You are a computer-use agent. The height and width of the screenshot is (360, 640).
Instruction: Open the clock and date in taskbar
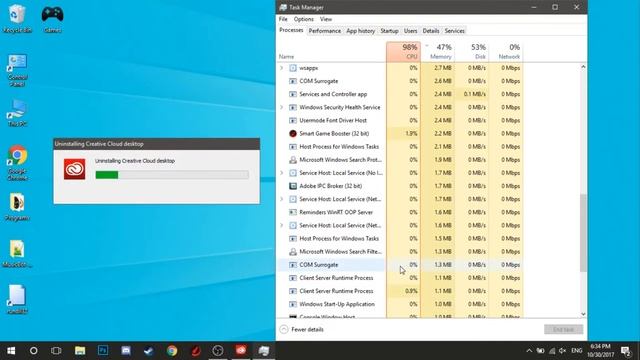(600, 351)
